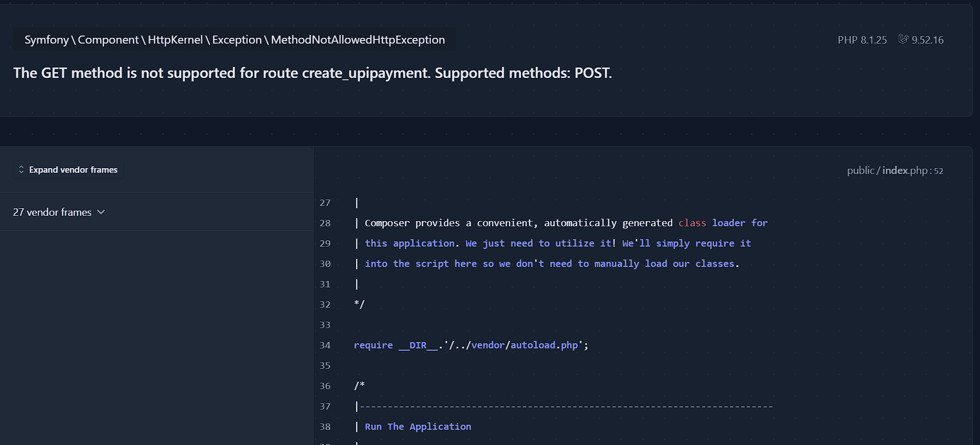Click the up-down arrows icon beside Expand vendor frames
The width and height of the screenshot is (980, 445).
coord(22,170)
